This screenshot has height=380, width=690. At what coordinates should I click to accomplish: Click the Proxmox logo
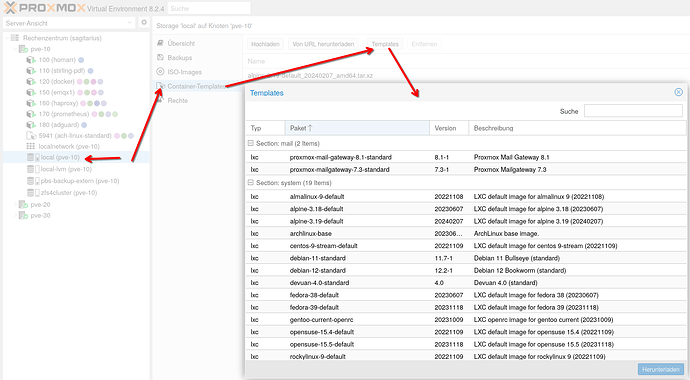[x=44, y=8]
